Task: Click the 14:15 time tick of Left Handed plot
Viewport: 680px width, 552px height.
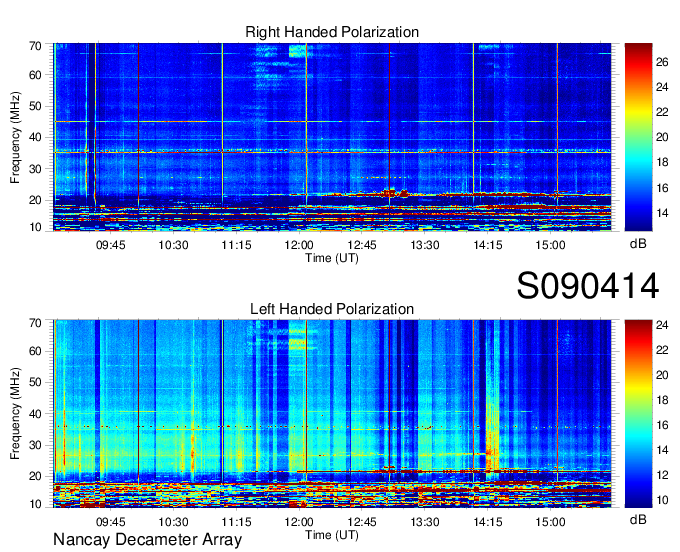Action: click(488, 522)
